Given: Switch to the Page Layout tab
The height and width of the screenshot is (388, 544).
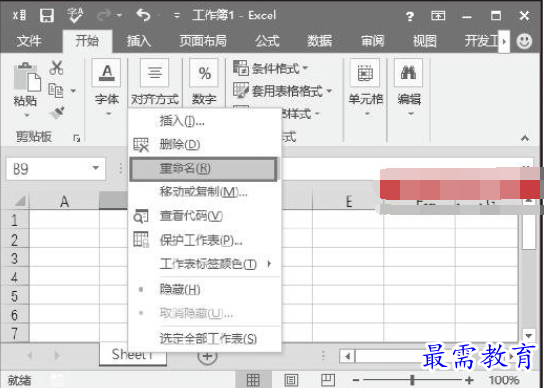Looking at the screenshot, I should coord(203,41).
